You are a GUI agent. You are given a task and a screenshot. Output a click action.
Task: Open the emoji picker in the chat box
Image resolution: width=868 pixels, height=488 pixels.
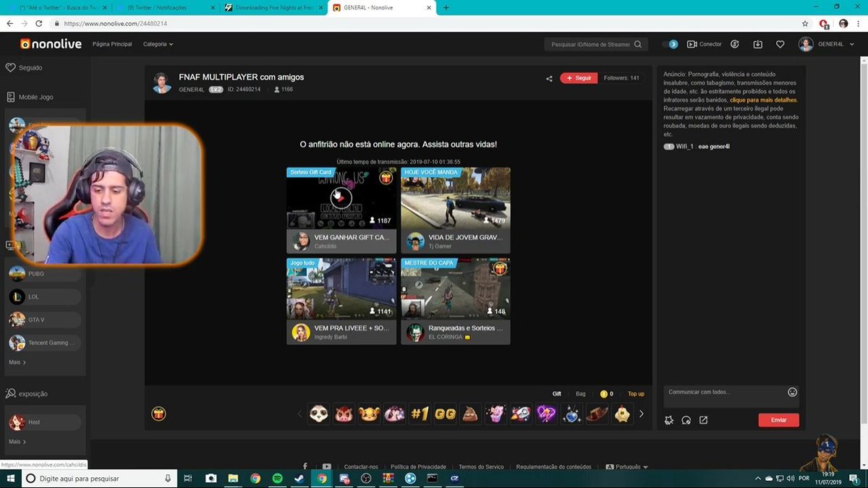[x=792, y=391]
